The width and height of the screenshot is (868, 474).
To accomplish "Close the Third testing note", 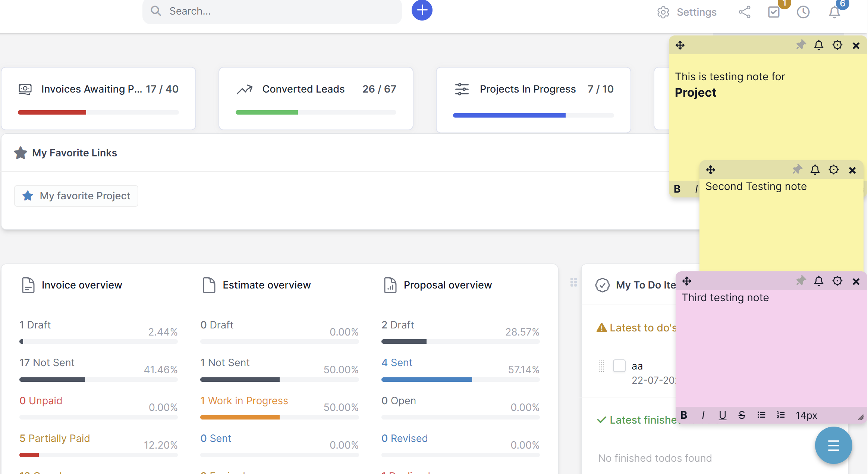I will point(856,281).
